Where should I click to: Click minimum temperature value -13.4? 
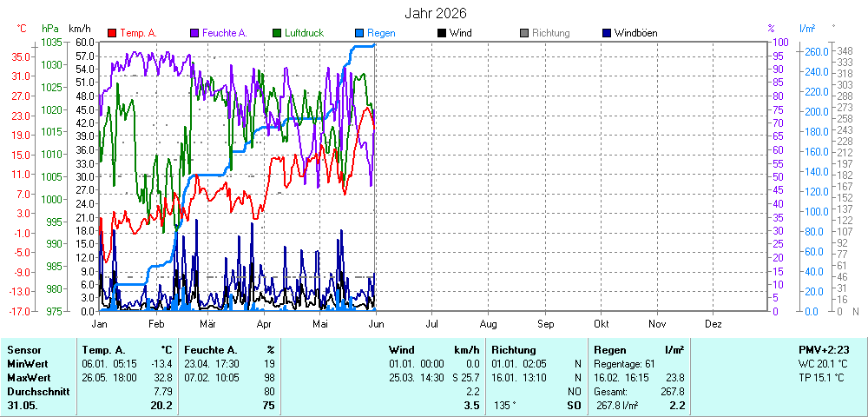[x=162, y=364]
